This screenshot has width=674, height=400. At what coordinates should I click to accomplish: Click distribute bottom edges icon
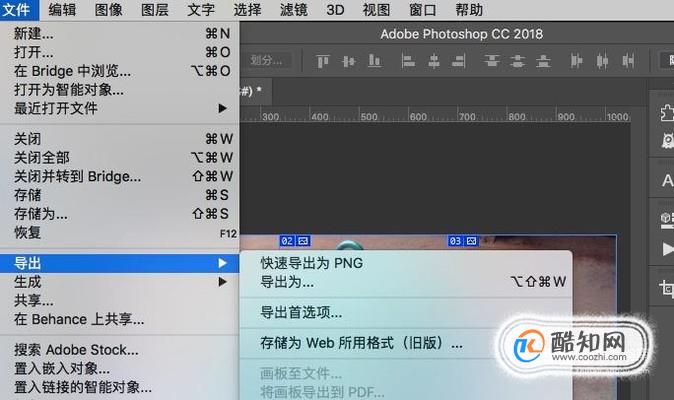pyautogui.click(x=543, y=61)
